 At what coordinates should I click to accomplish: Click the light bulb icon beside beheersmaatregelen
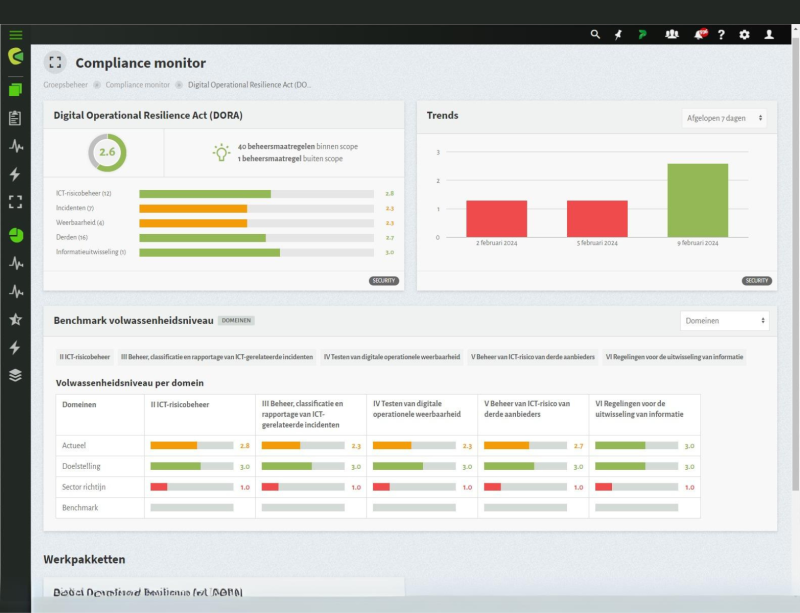click(x=221, y=152)
